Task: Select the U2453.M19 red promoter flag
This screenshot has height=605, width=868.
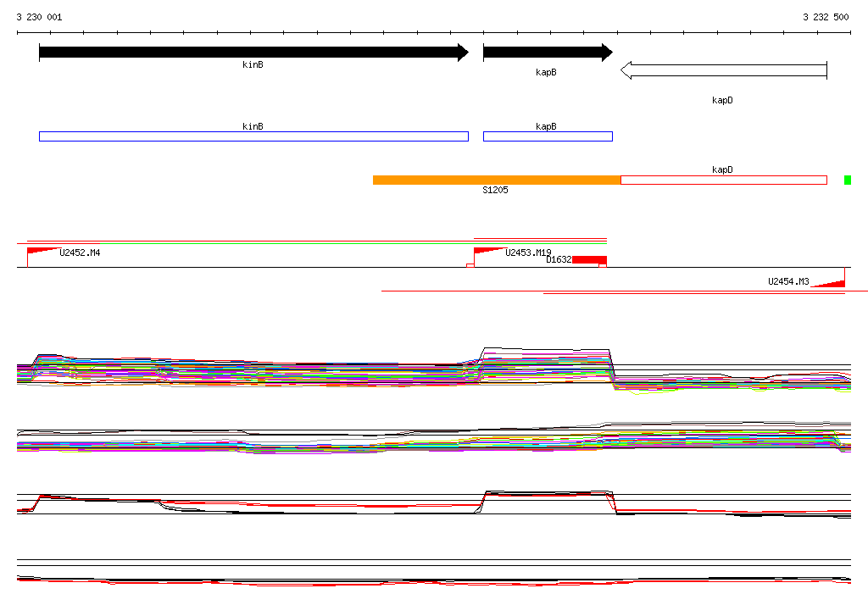Action: coord(489,252)
